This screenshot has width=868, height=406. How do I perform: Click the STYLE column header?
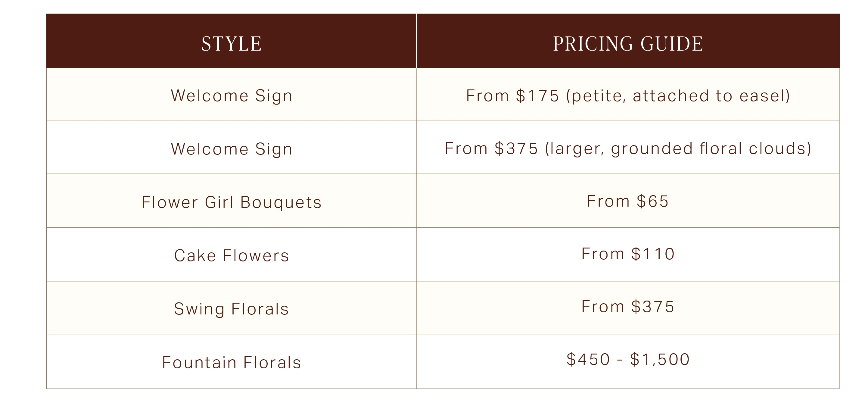click(232, 44)
